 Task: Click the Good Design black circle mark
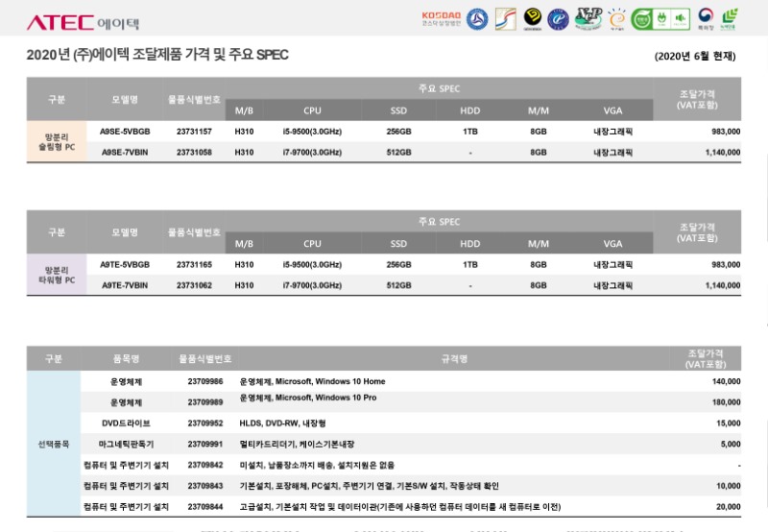[533, 18]
